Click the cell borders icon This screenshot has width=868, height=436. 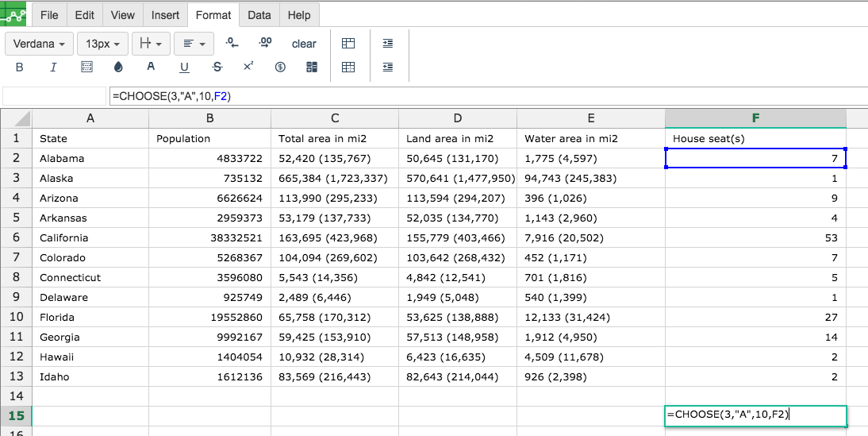click(x=86, y=68)
